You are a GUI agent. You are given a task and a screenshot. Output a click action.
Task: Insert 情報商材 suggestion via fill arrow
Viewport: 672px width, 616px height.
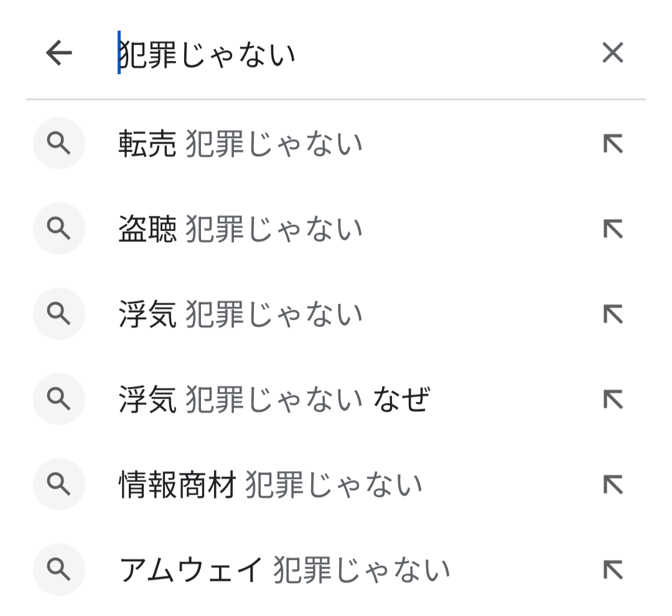pos(613,485)
